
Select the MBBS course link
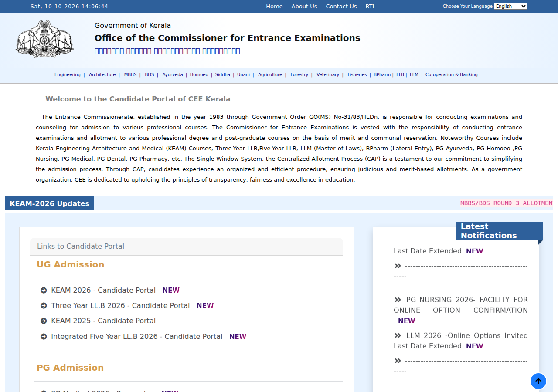[x=130, y=74]
